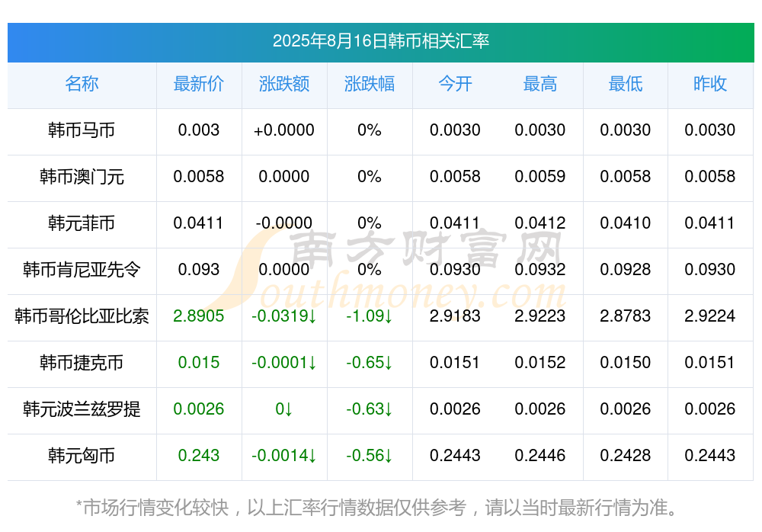The image size is (762, 532).
Task: Click the 0.0932 highest price
Action: [x=540, y=269]
